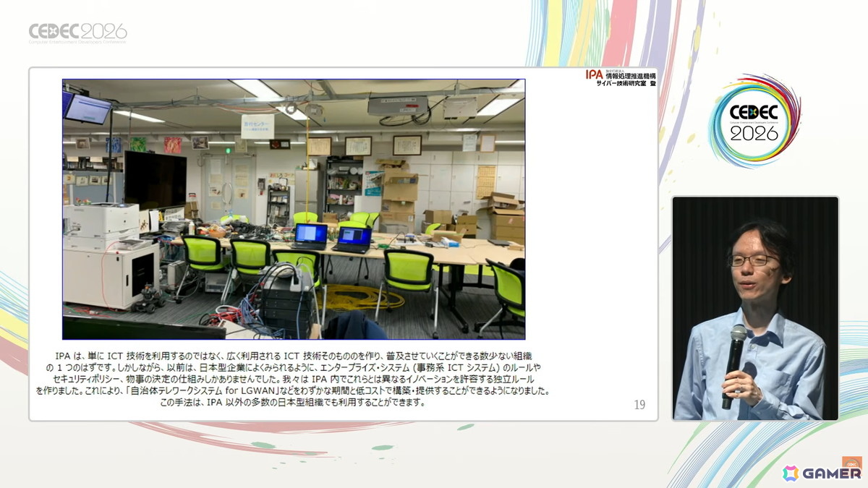This screenshot has width=868, height=488.
Task: Click the text "情報処理推進機構" in slide header
Action: coord(630,76)
